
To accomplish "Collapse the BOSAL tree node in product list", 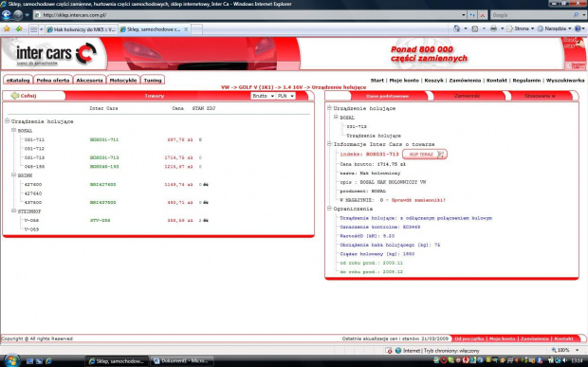I will tap(13, 130).
